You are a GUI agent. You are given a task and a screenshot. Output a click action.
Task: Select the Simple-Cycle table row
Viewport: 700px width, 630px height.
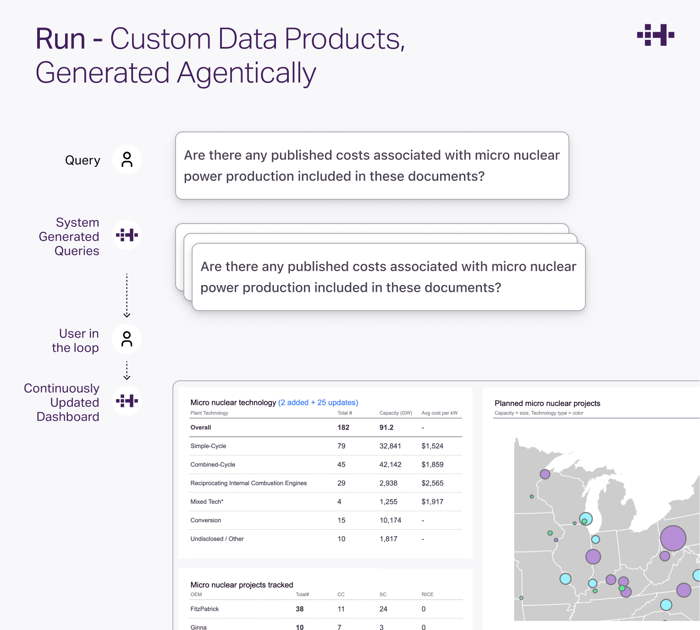[325, 446]
